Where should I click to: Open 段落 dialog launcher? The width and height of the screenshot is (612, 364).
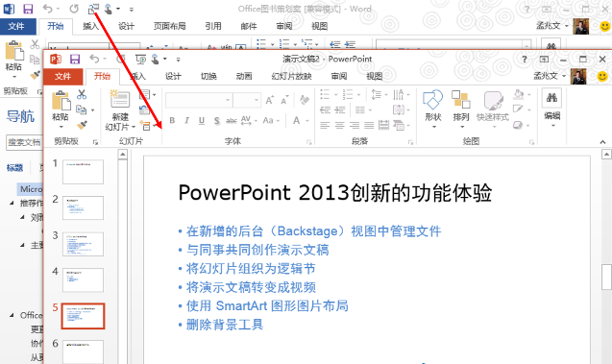pyautogui.click(x=410, y=143)
